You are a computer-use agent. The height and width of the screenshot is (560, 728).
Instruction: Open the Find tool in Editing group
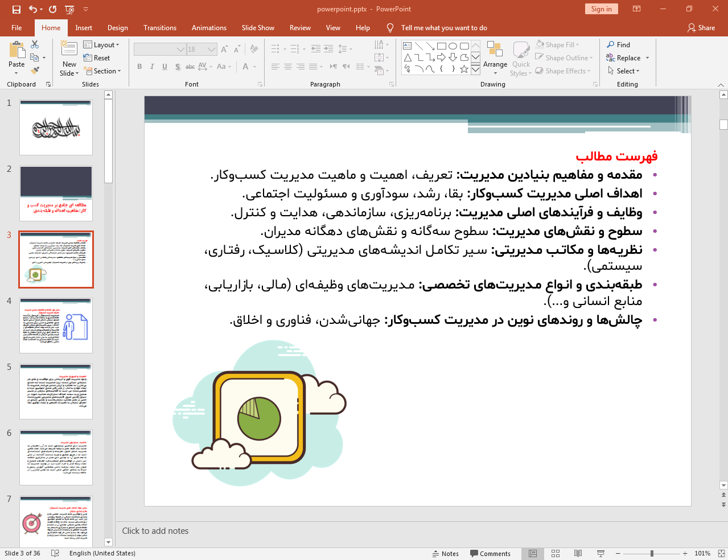coord(621,44)
